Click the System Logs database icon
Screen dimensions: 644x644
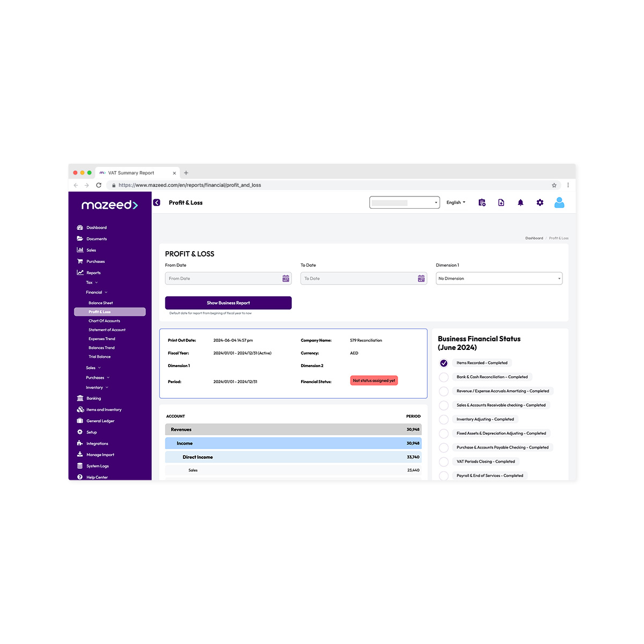pos(80,466)
